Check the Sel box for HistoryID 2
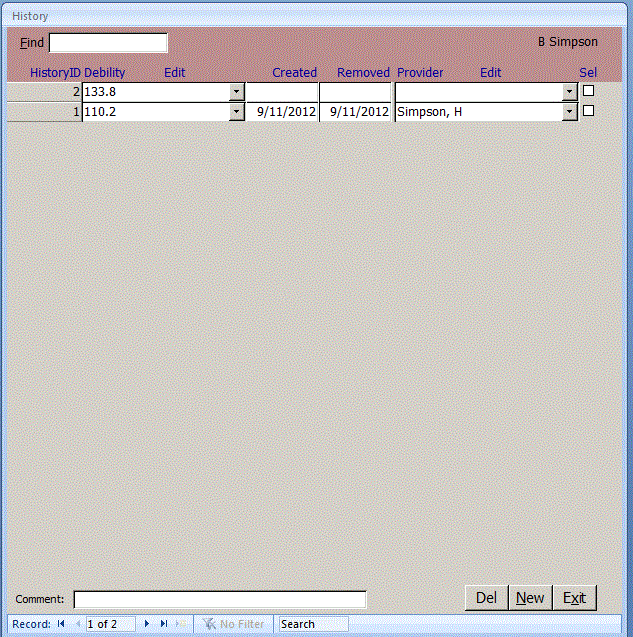The width and height of the screenshot is (633, 637). pos(588,91)
